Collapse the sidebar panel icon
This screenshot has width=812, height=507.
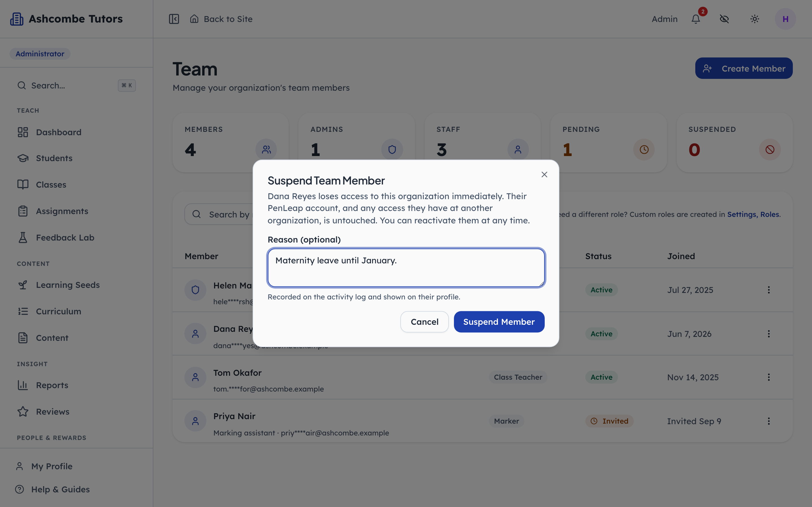pos(174,19)
